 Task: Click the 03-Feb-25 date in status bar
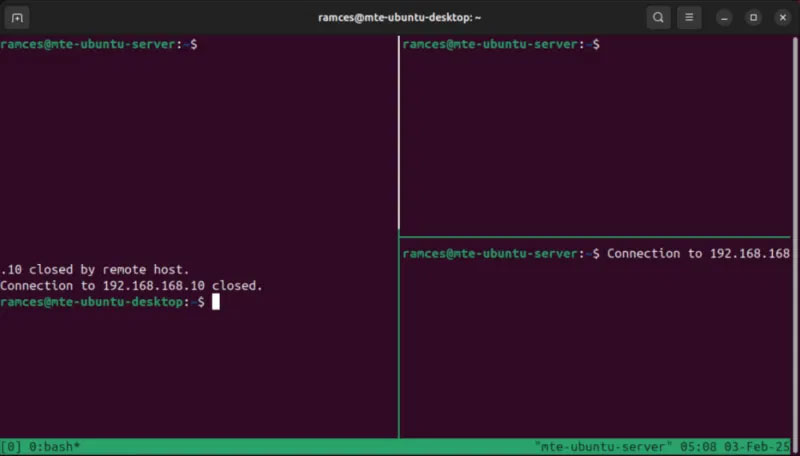(757, 447)
